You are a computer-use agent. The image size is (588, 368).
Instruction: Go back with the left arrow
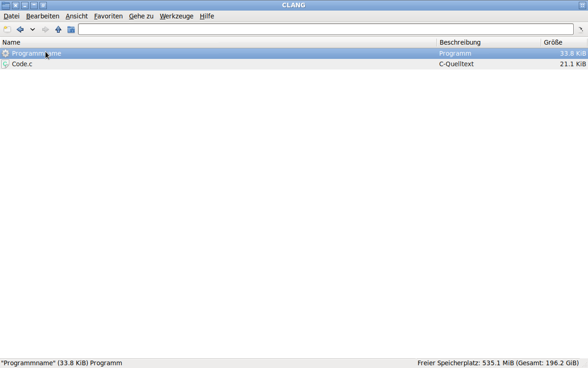[x=20, y=29]
